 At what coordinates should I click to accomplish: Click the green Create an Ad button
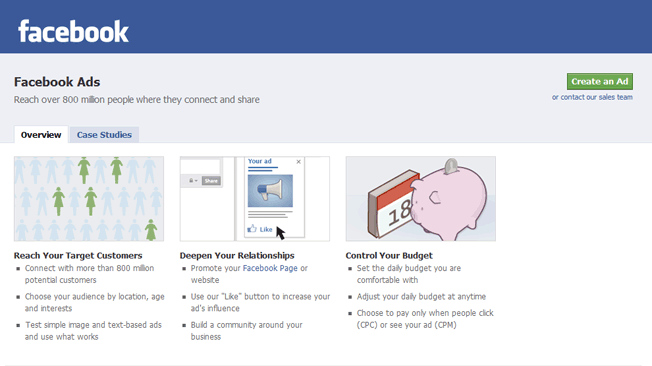coord(600,82)
